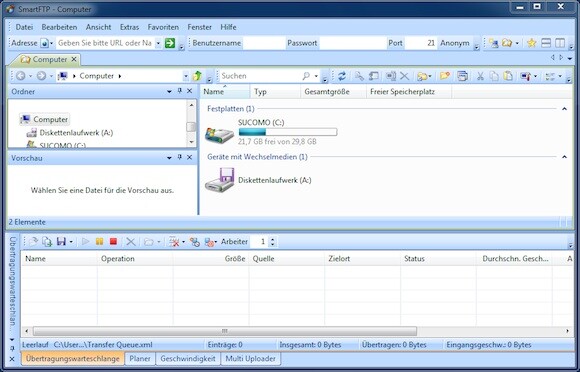Screen dimensions: 580x372
Task: Open the Datei menu
Action: click(x=24, y=27)
